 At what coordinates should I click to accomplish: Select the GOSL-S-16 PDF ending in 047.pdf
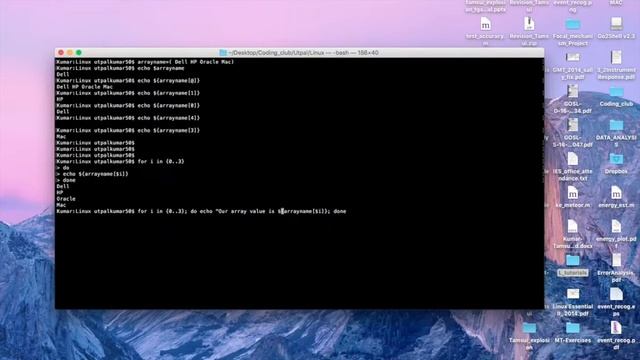pos(573,125)
